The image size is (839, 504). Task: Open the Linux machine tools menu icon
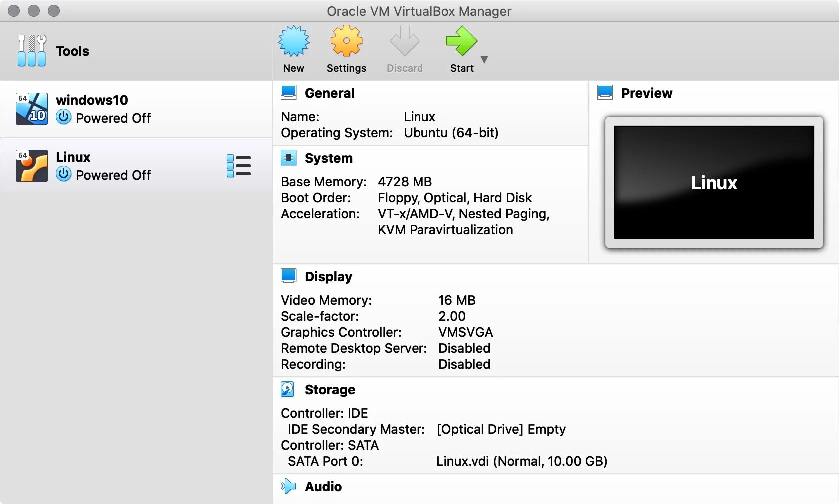point(239,166)
